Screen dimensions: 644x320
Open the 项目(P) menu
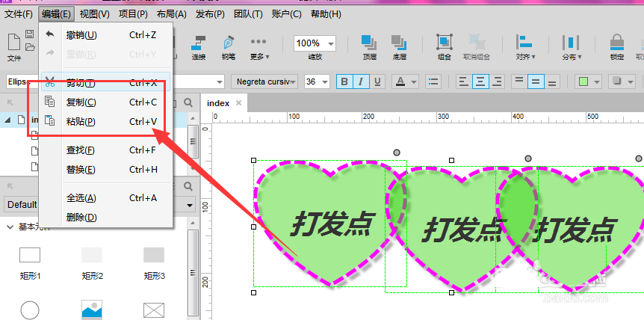pos(133,14)
